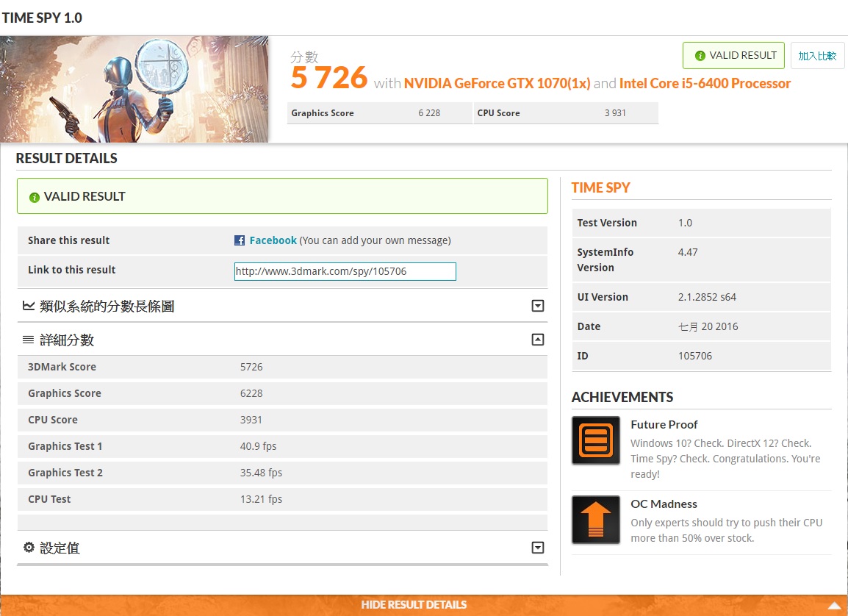Click the 設定值 section title

[x=60, y=548]
